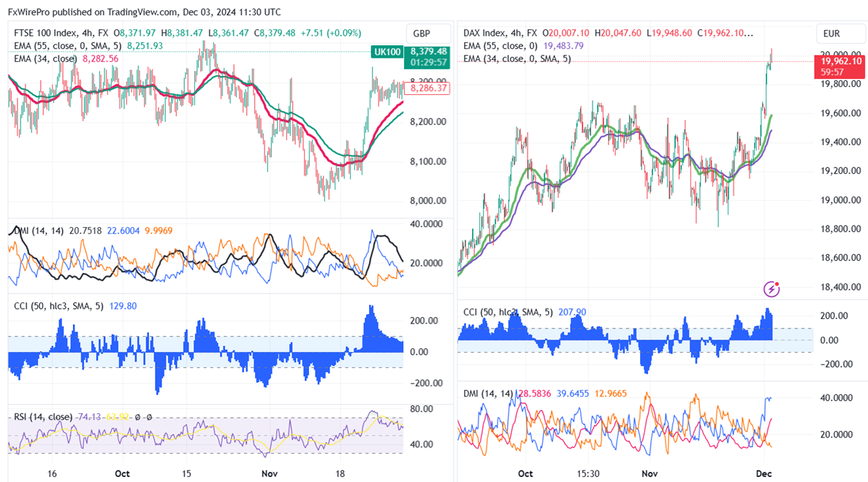The height and width of the screenshot is (482, 868).
Task: Click the lightning bolt icon on DAX chart
Action: pyautogui.click(x=772, y=289)
